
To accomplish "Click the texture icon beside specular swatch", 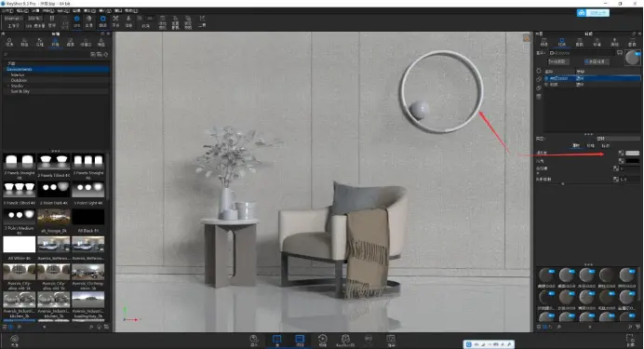I will pyautogui.click(x=621, y=161).
